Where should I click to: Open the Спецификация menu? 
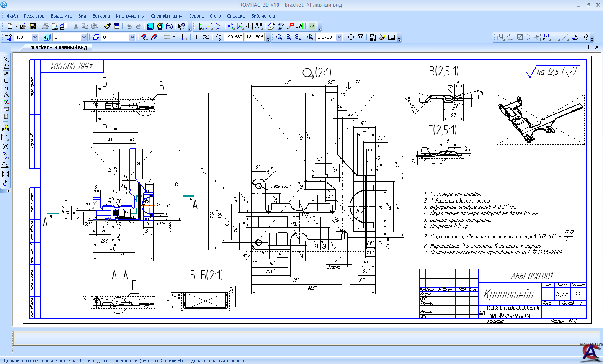pyautogui.click(x=166, y=16)
